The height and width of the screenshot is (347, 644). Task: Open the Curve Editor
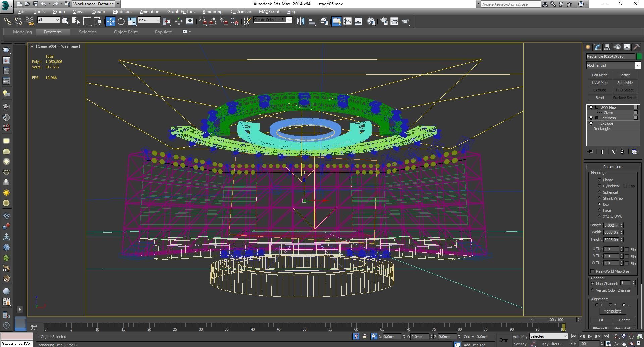pos(347,21)
